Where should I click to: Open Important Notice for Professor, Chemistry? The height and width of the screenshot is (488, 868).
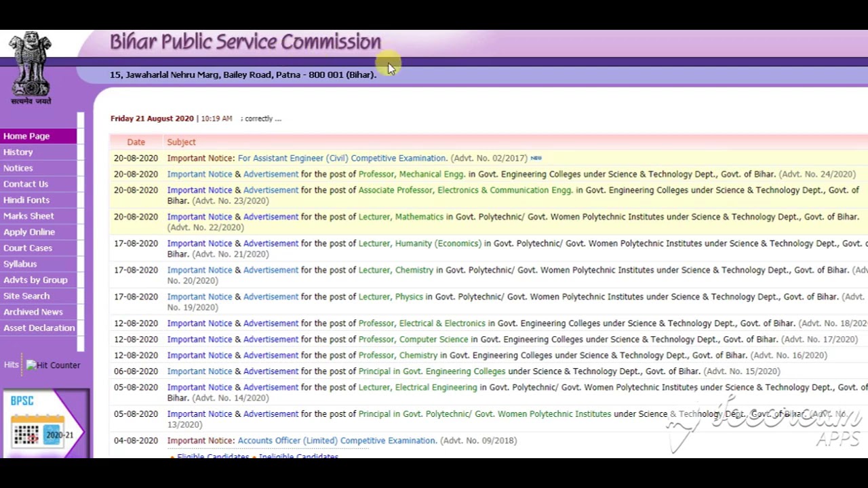tap(199, 355)
